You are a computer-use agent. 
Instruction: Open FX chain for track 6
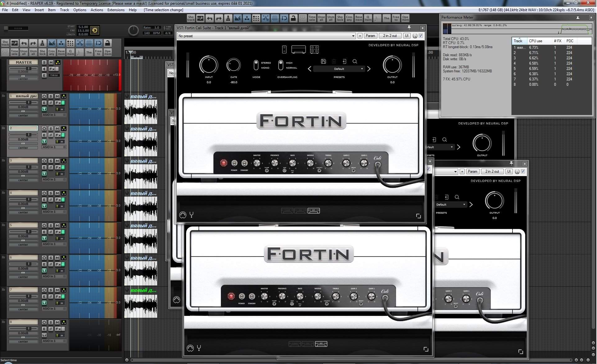58,264
